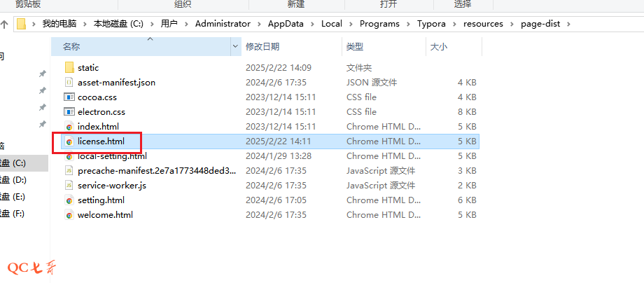This screenshot has height=283, width=644.
Task: Expand the chevron after Typora in path
Action: pyautogui.click(x=456, y=24)
